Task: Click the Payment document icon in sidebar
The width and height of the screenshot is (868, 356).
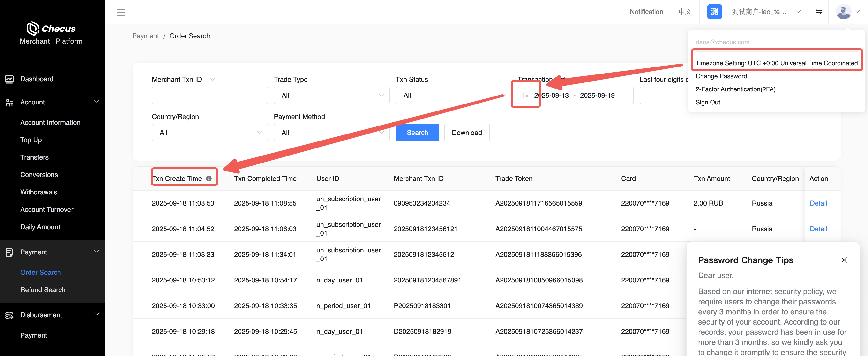Action: [x=9, y=252]
